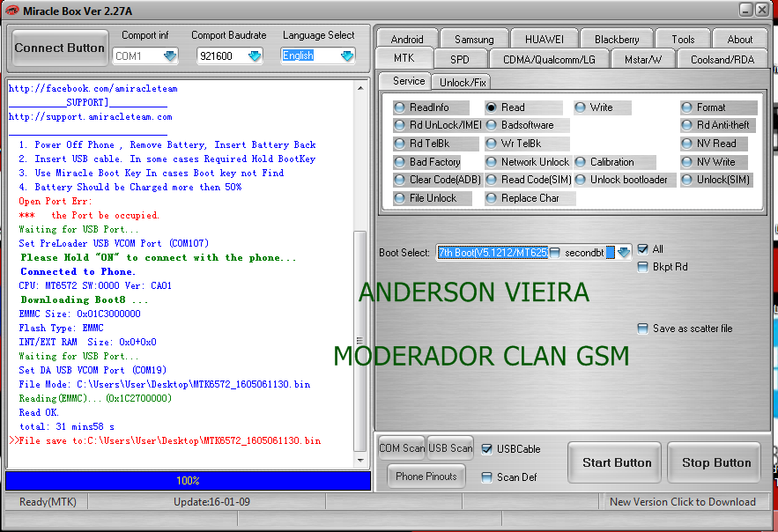This screenshot has height=532, width=778.
Task: Toggle the All checkbox
Action: pyautogui.click(x=642, y=249)
